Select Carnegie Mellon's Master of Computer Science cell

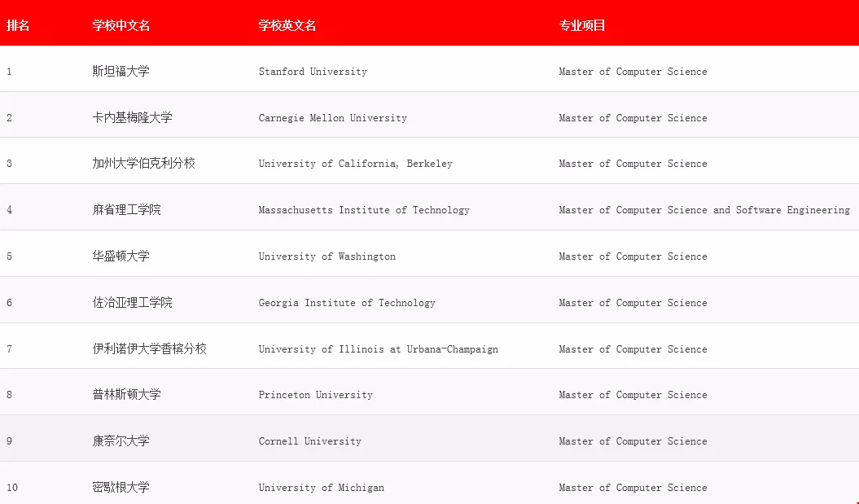point(633,118)
